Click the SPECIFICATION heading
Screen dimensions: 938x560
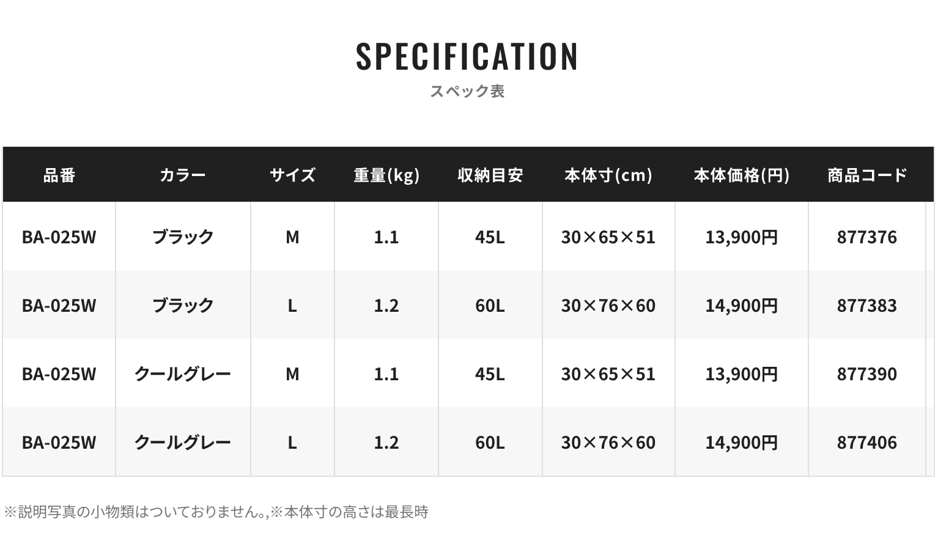[x=467, y=56]
